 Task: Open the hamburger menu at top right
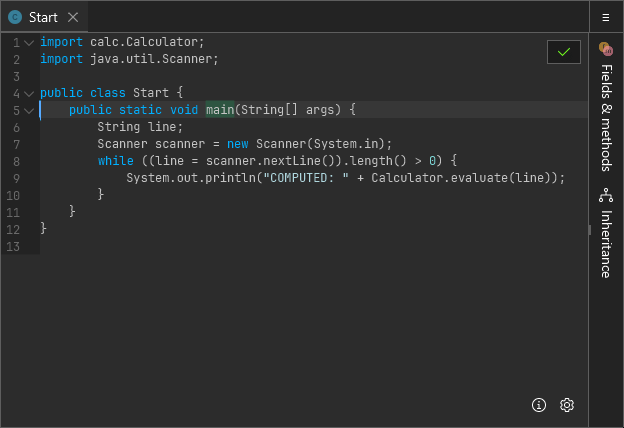pyautogui.click(x=606, y=18)
